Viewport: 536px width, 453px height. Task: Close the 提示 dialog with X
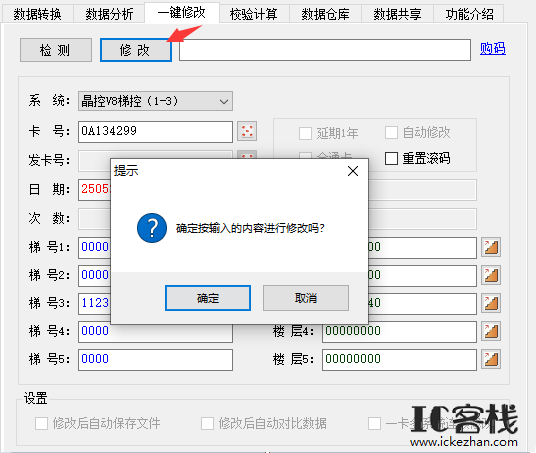point(353,171)
